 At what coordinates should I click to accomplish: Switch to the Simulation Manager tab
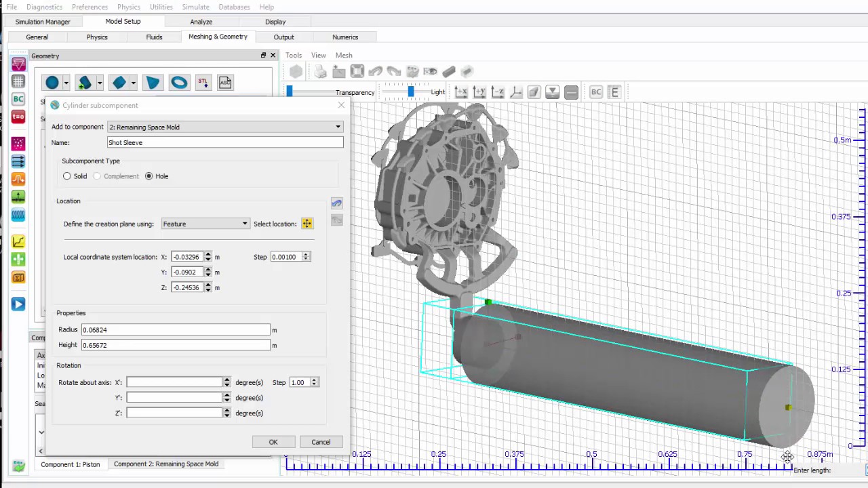click(43, 22)
